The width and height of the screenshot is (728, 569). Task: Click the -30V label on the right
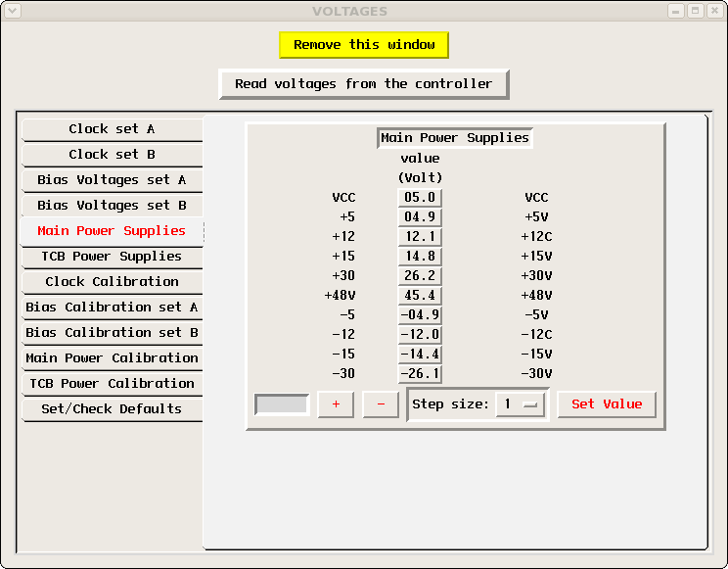536,373
